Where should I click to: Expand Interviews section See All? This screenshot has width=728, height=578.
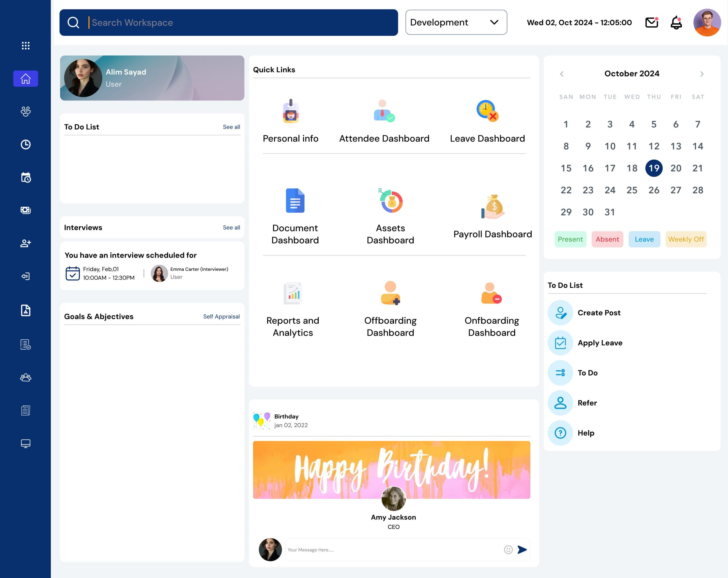230,227
